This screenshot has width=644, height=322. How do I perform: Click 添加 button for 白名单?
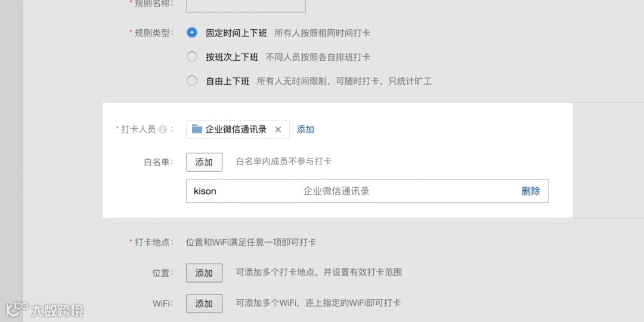(204, 162)
